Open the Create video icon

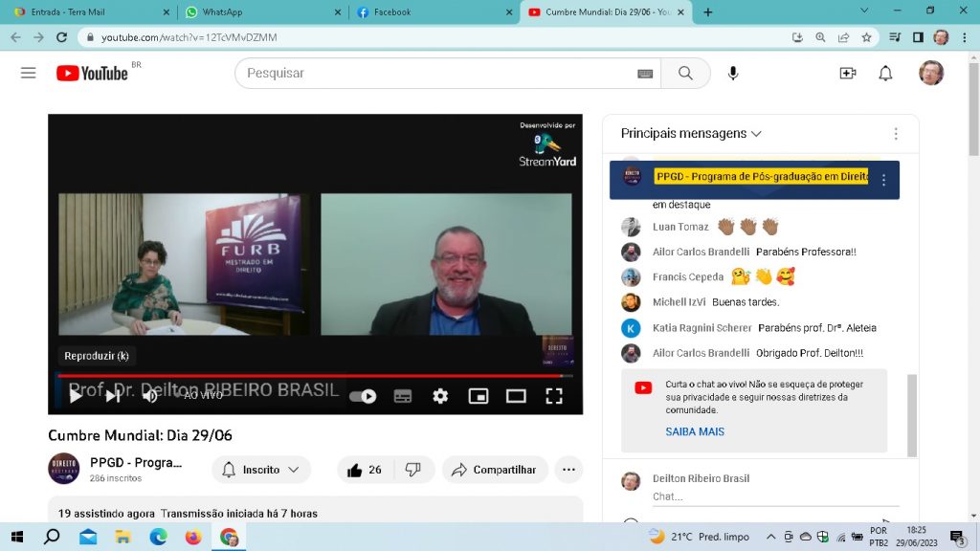(x=847, y=73)
